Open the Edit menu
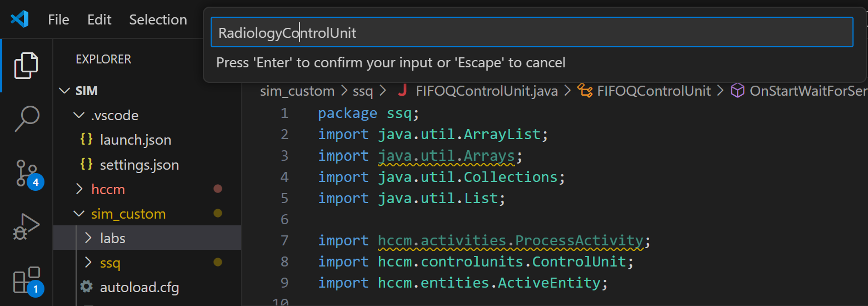 99,19
